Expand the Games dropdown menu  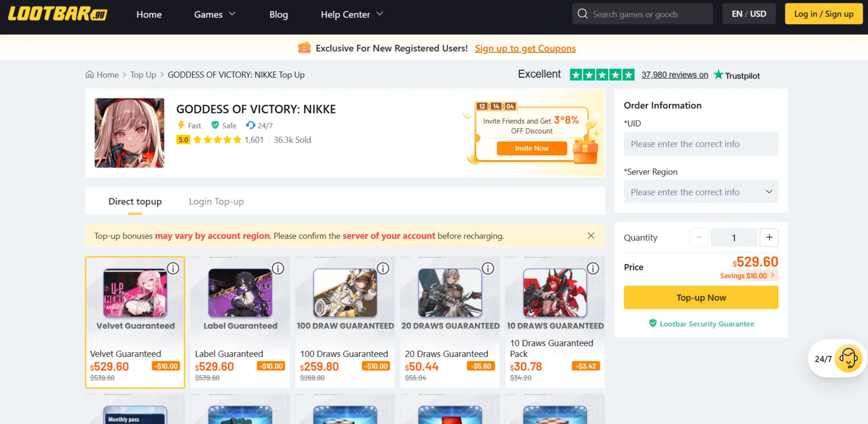click(215, 15)
